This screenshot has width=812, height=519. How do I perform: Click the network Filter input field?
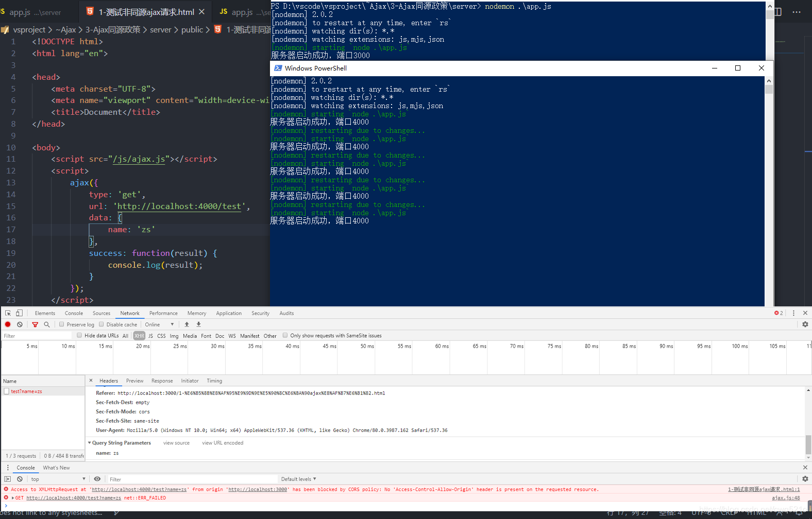[x=37, y=336]
